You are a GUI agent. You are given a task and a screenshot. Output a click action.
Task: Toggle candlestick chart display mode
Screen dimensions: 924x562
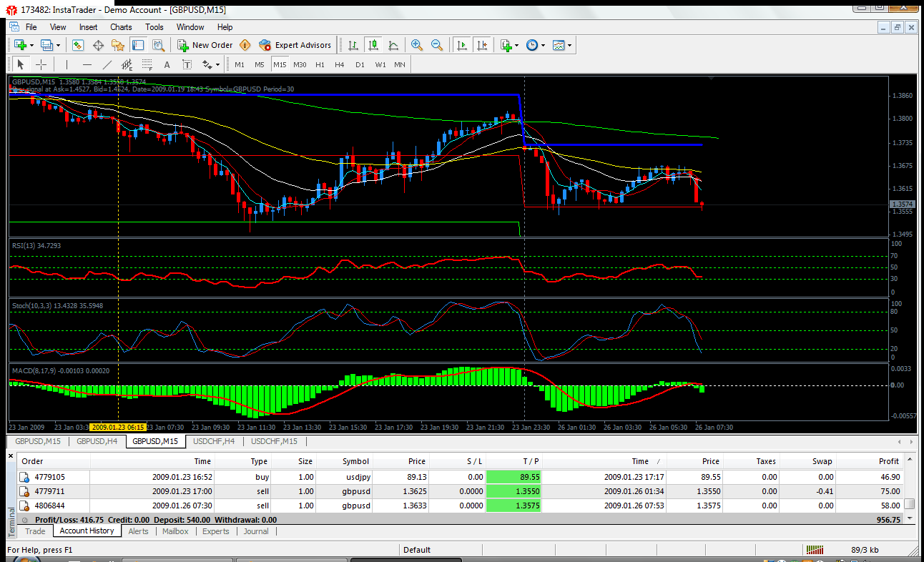(373, 44)
